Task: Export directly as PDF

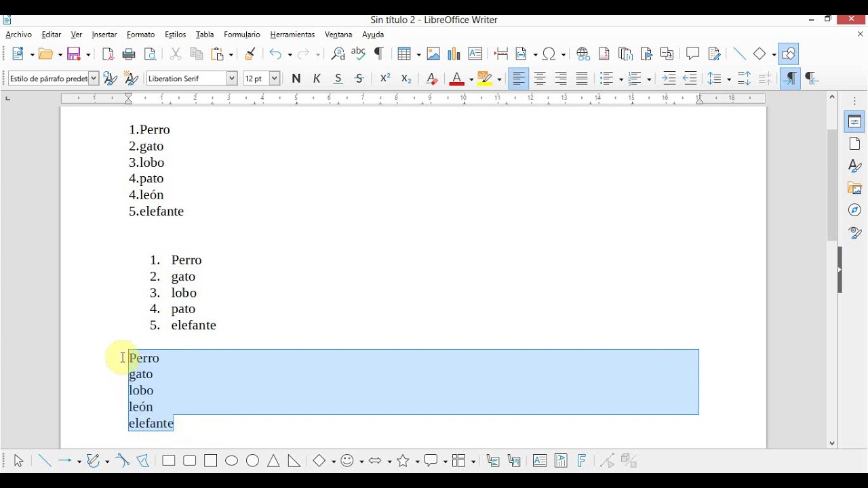Action: pyautogui.click(x=108, y=54)
